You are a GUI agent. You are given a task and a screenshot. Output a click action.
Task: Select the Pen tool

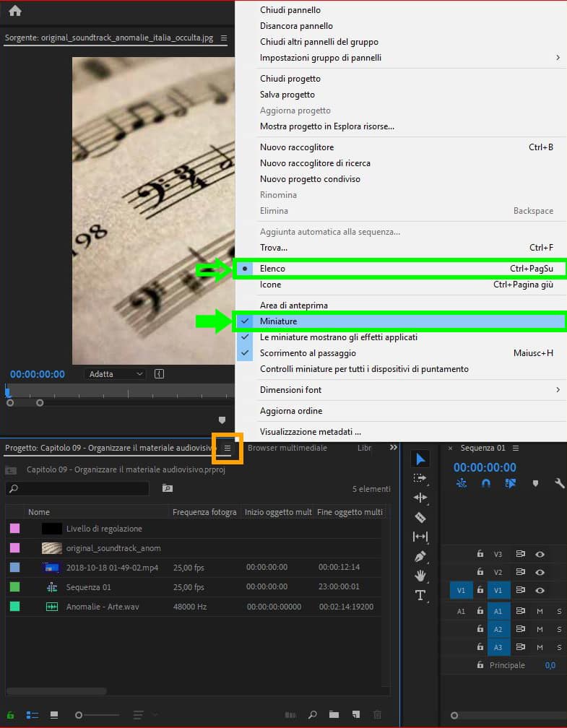coord(420,556)
